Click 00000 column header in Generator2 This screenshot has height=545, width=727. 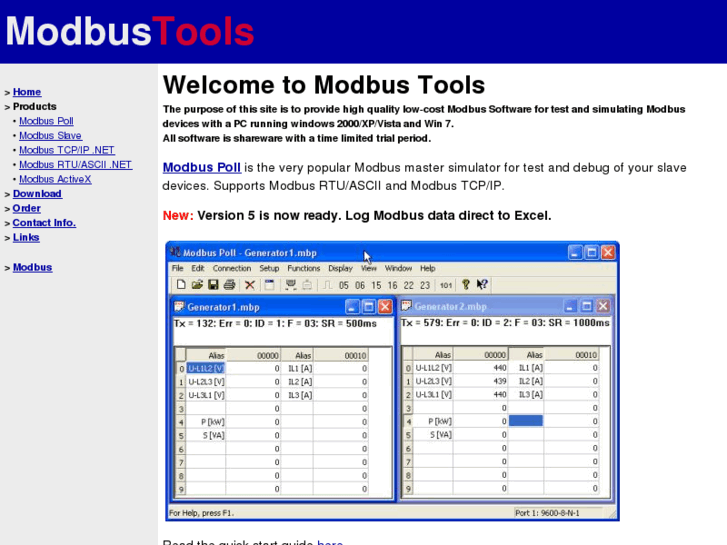481,355
